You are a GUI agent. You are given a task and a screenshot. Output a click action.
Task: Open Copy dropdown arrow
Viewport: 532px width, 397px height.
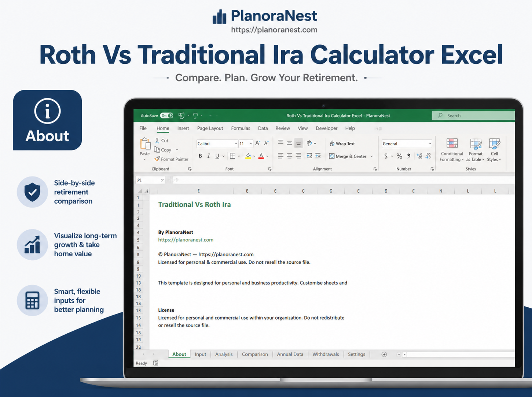coord(177,150)
